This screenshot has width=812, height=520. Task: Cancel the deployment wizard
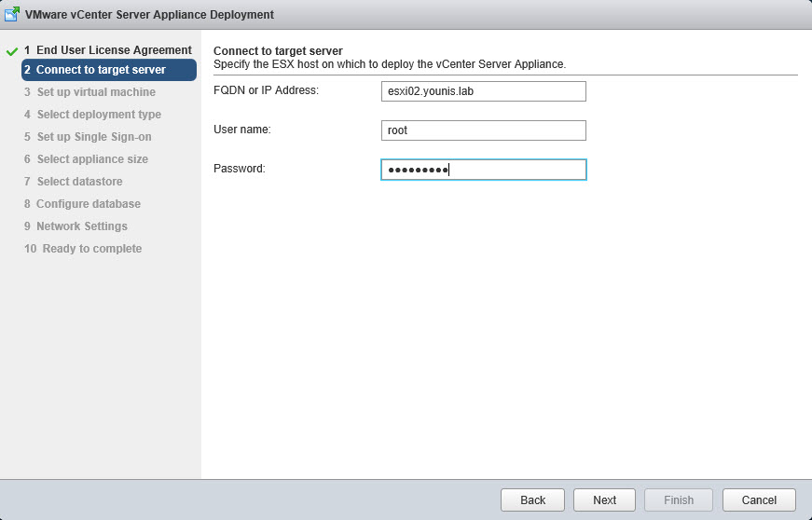(x=758, y=500)
